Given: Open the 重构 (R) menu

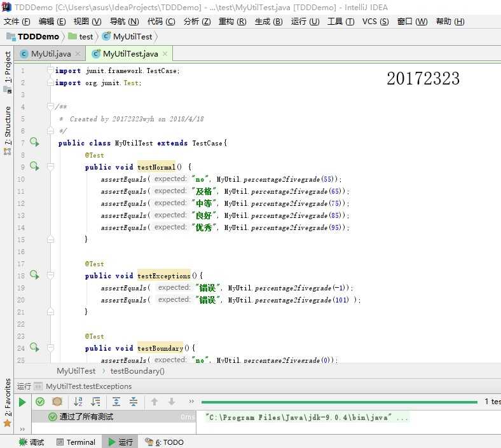Looking at the screenshot, I should (232, 22).
